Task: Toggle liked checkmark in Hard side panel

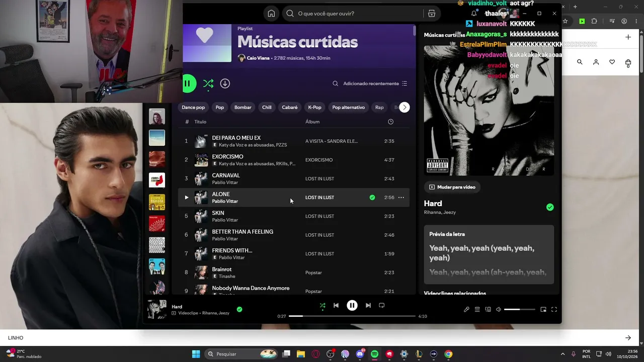Action: pos(550,207)
